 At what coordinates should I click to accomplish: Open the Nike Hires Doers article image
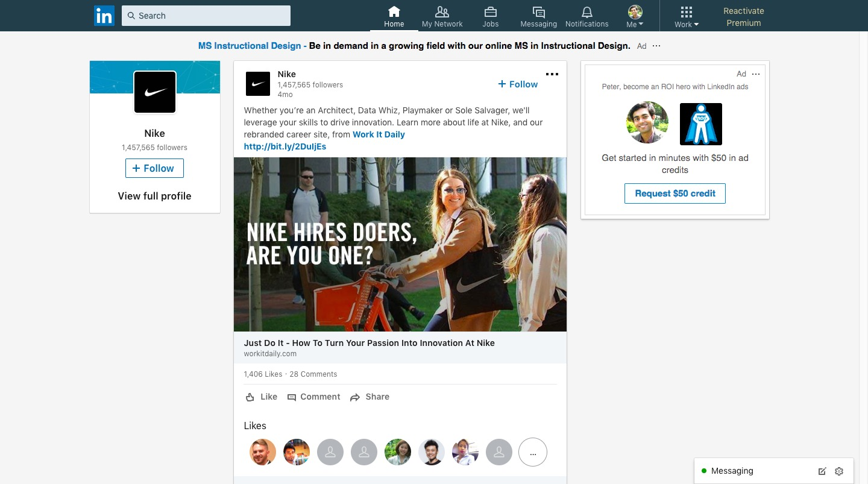pyautogui.click(x=400, y=244)
